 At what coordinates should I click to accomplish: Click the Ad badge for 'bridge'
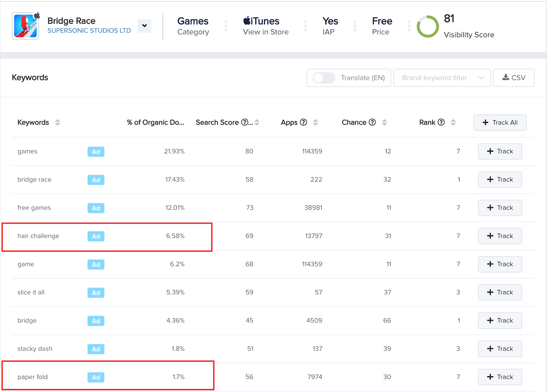[96, 321]
